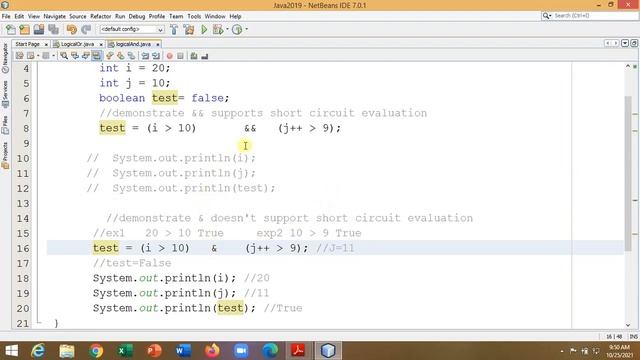
Task: Toggle bookmark on current line
Action: click(x=131, y=56)
